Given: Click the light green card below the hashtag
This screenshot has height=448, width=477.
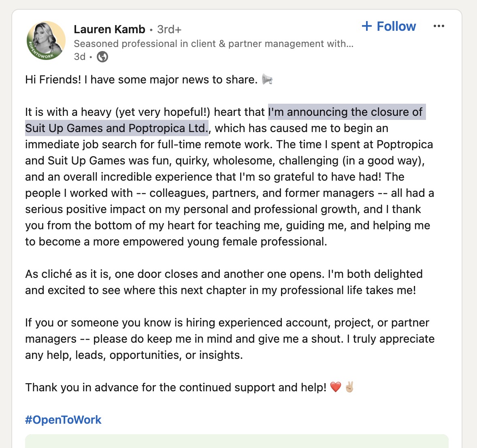Looking at the screenshot, I should coord(236,441).
